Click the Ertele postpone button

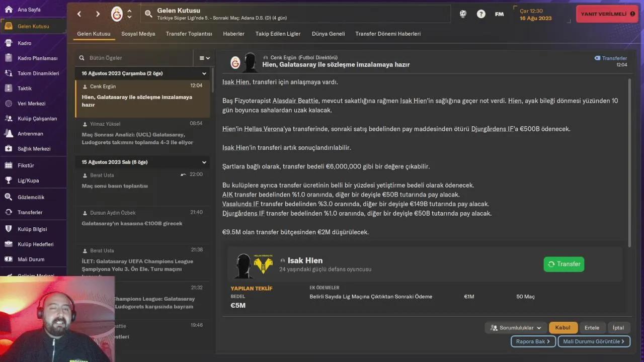click(592, 328)
